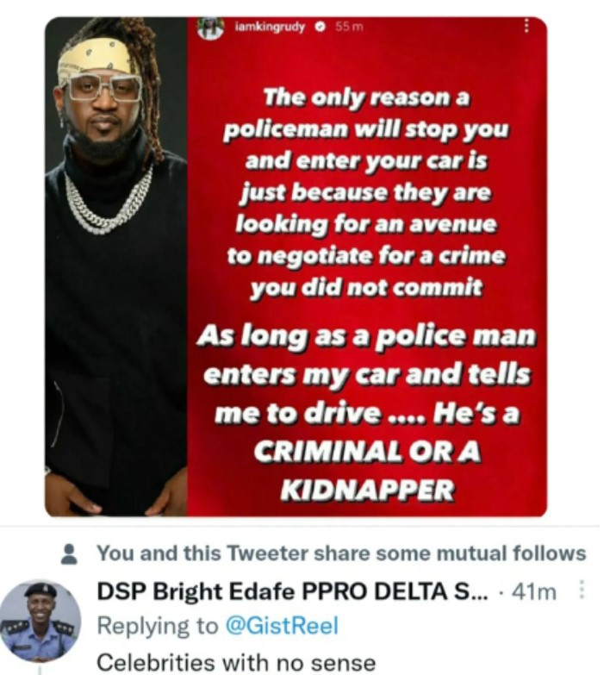The width and height of the screenshot is (616, 675).
Task: Click the 'As long as a police man' text
Action: pyautogui.click(x=367, y=336)
